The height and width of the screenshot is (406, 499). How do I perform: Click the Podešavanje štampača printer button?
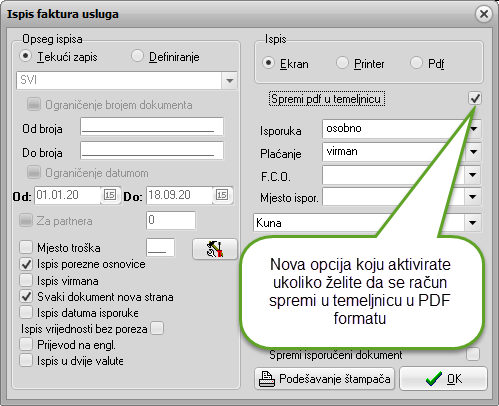point(324,379)
